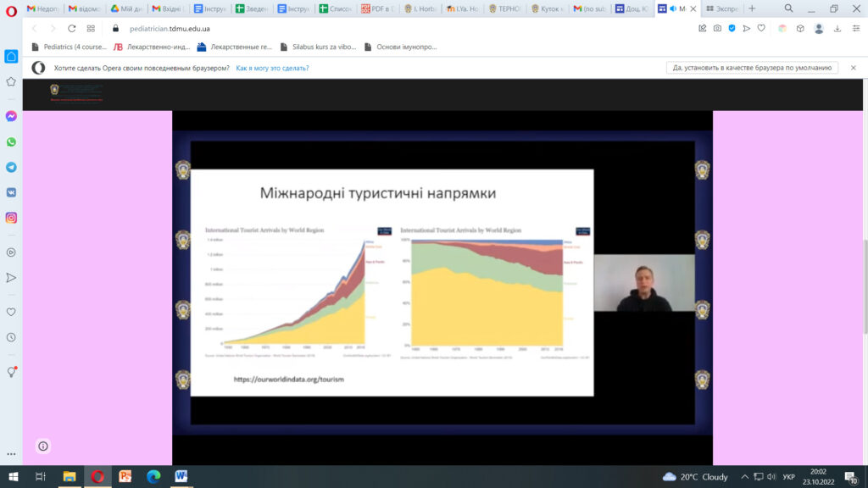Open Telegram in the Opera sidebar
This screenshot has height=488, width=868.
[11, 167]
